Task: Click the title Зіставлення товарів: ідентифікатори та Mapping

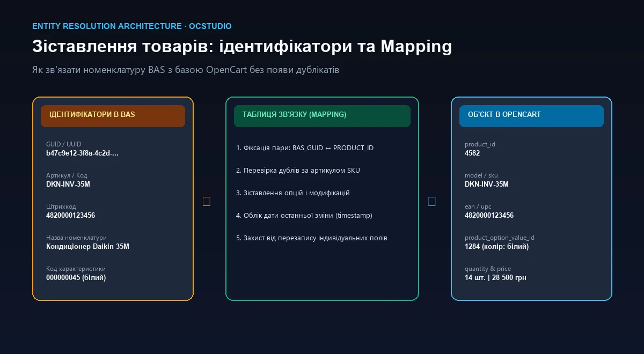Action: 242,47
